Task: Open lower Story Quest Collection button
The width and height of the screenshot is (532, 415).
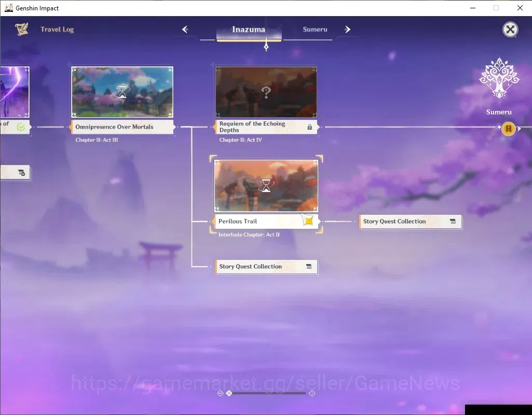Action: pyautogui.click(x=267, y=267)
